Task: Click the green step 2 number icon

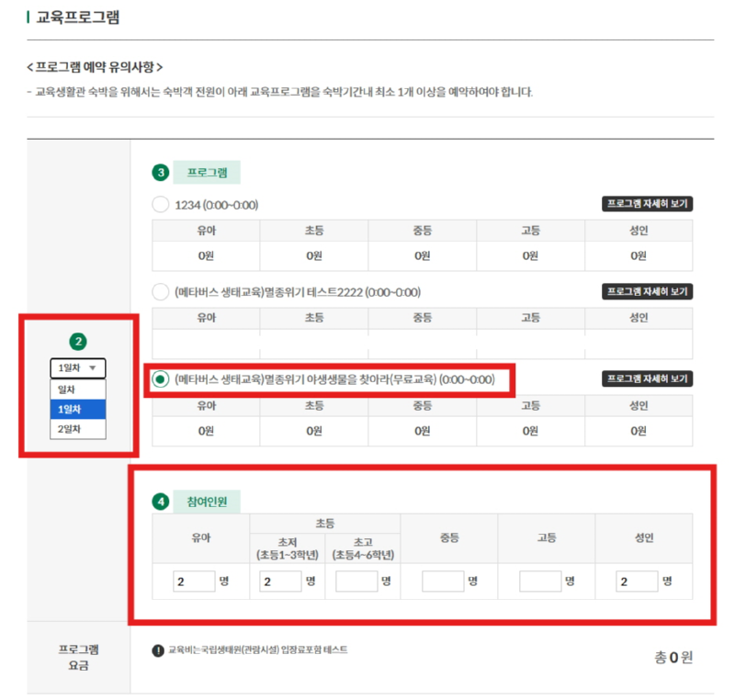Action: tap(78, 342)
